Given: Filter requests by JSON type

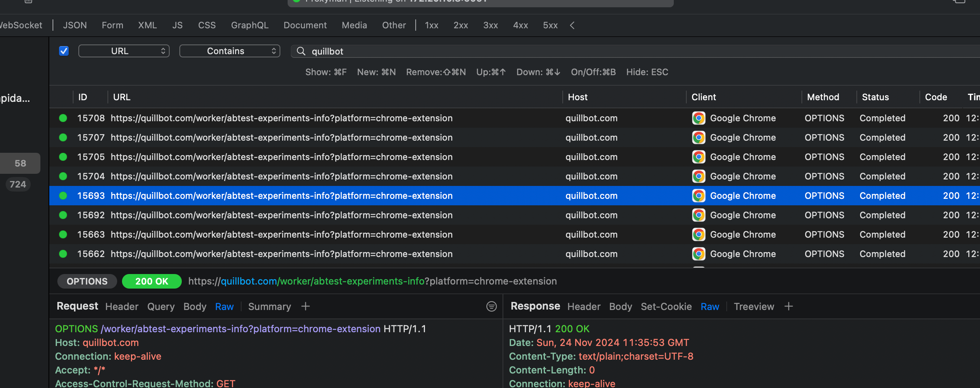Looking at the screenshot, I should 75,25.
